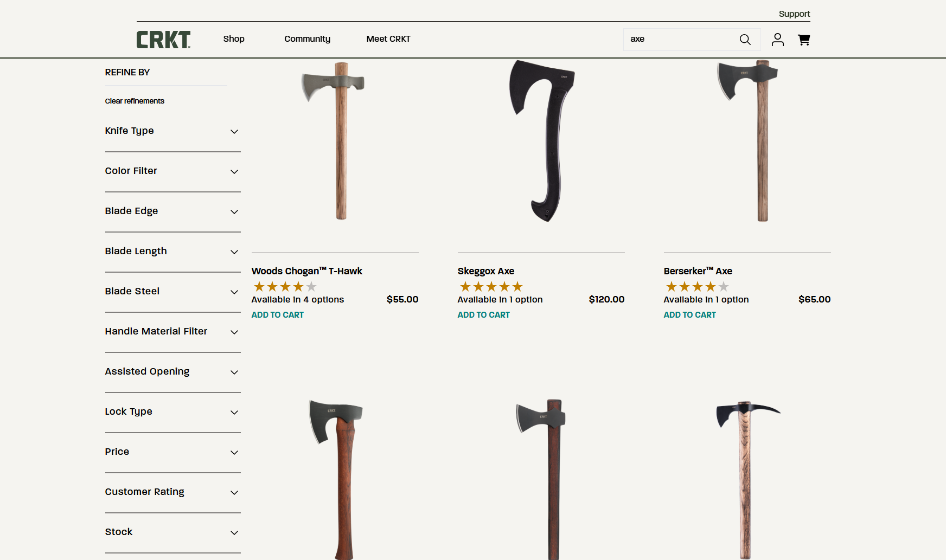Screen dimensions: 946x560
Task: Add Skeggox Axe to cart
Action: coord(483,315)
